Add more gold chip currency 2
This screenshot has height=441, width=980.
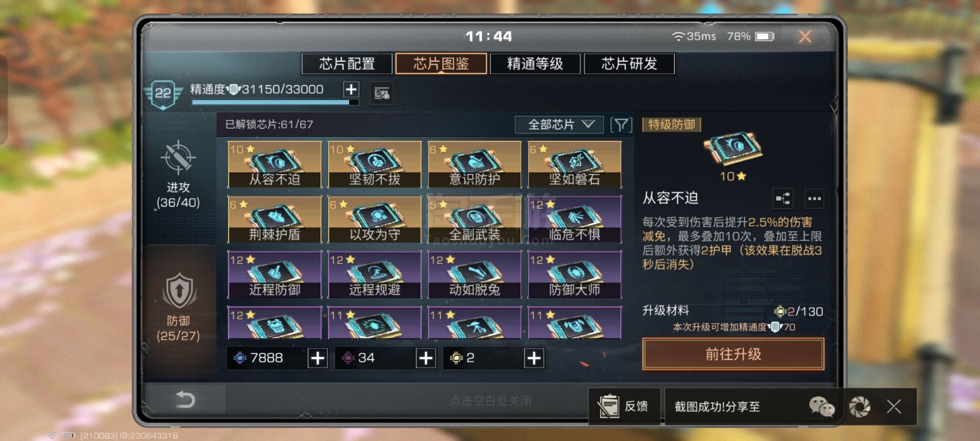534,358
